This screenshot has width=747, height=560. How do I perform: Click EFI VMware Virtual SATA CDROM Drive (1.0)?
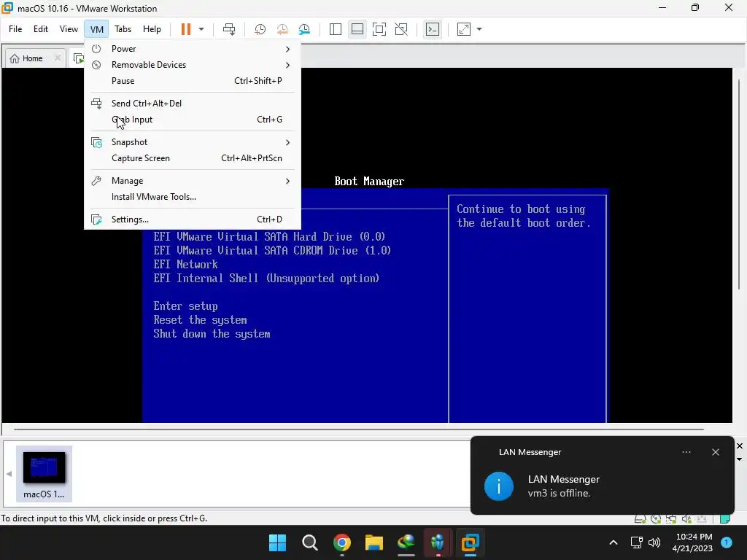click(272, 251)
